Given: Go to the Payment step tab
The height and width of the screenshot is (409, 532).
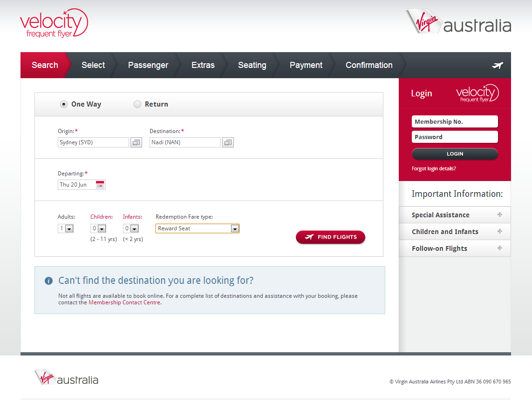Looking at the screenshot, I should (x=306, y=65).
